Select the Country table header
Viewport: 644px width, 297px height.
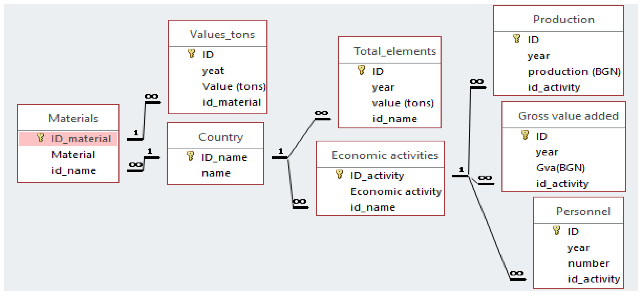click(x=221, y=137)
